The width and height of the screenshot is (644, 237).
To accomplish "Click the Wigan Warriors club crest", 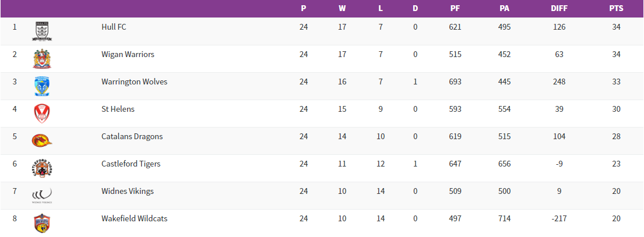I will click(43, 59).
